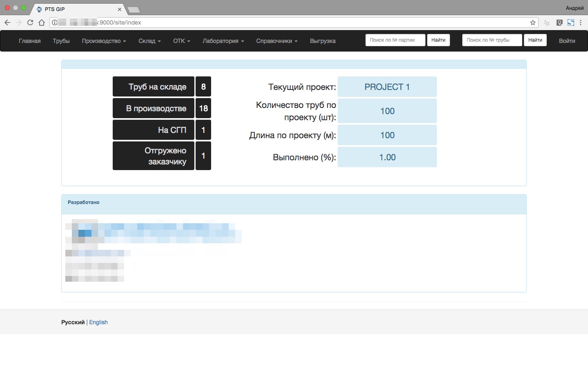This screenshot has height=368, width=588.
Task: Click the count badge 18
Action: [x=203, y=108]
